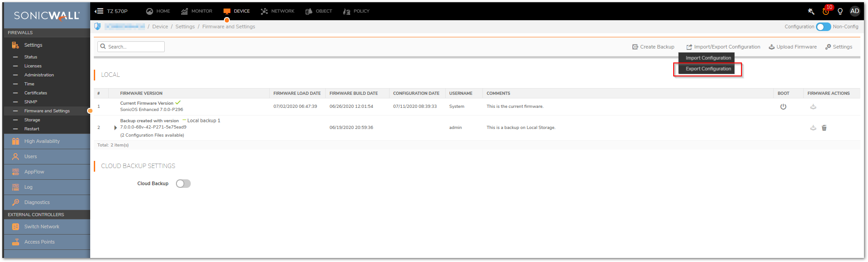Click the Create Backup button
The width and height of the screenshot is (868, 262).
point(653,47)
